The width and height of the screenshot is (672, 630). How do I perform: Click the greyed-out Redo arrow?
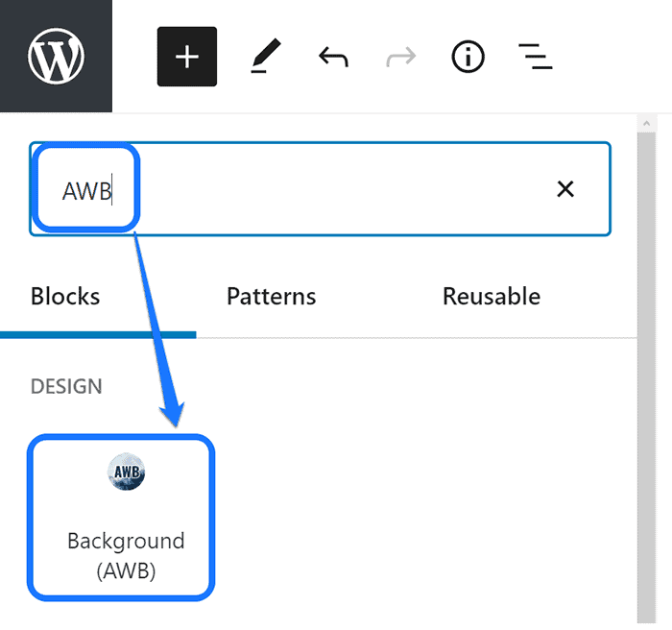coord(400,58)
